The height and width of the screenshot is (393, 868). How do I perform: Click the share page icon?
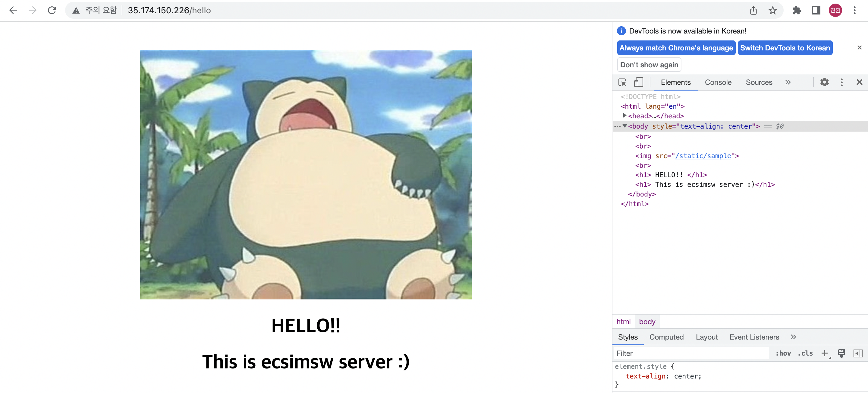(x=753, y=10)
